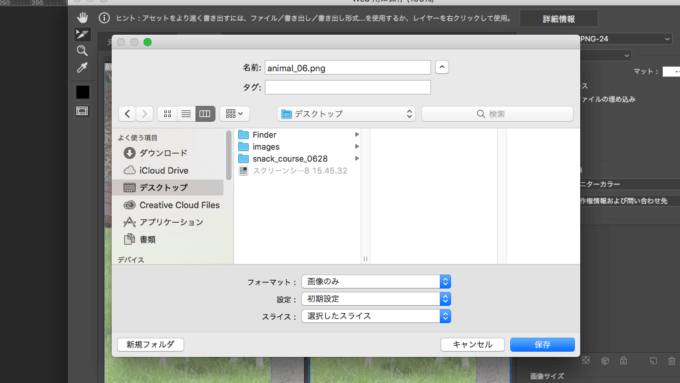Viewport: 680px width, 383px height.
Task: Select the Eyedropper tool
Action: [82, 68]
